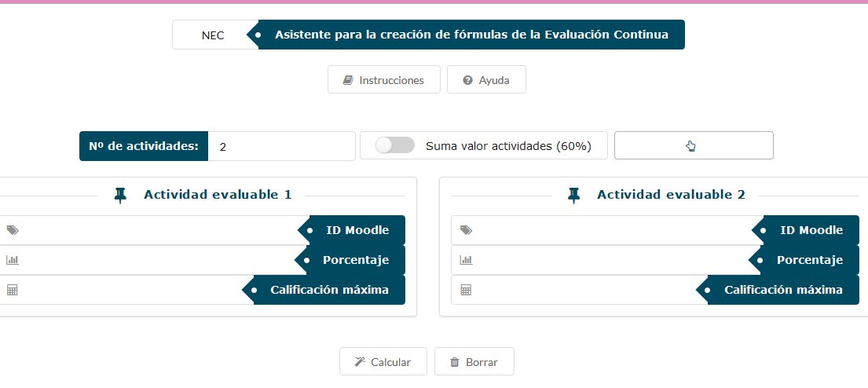Click the bar chart icon in Actividad 2
Image resolution: width=868 pixels, height=388 pixels.
(466, 260)
